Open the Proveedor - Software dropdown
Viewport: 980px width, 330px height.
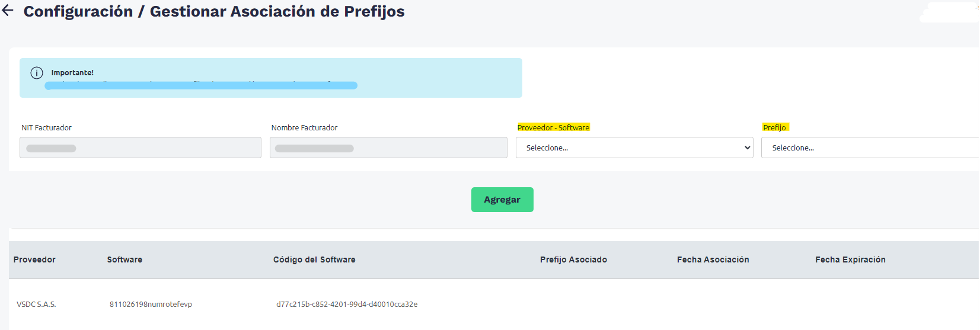(x=634, y=148)
